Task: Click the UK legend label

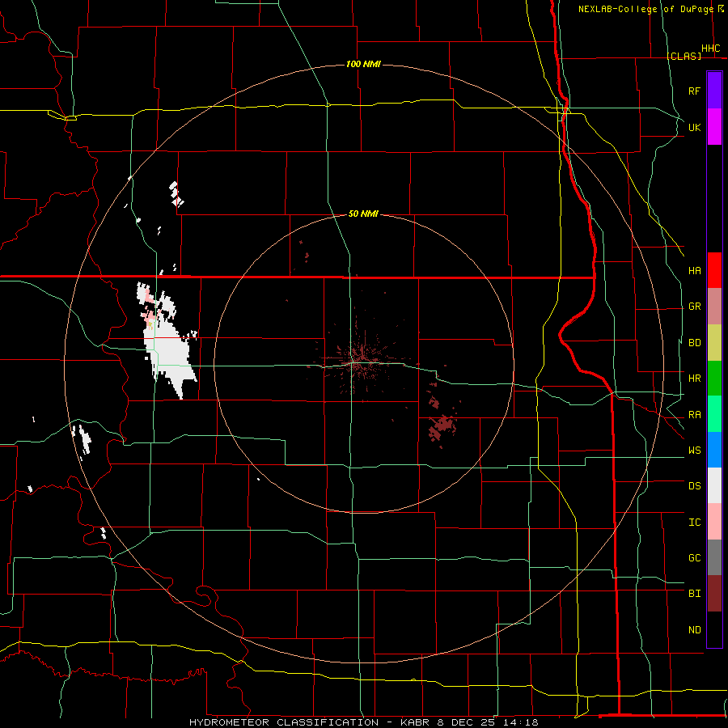Action: coord(694,127)
